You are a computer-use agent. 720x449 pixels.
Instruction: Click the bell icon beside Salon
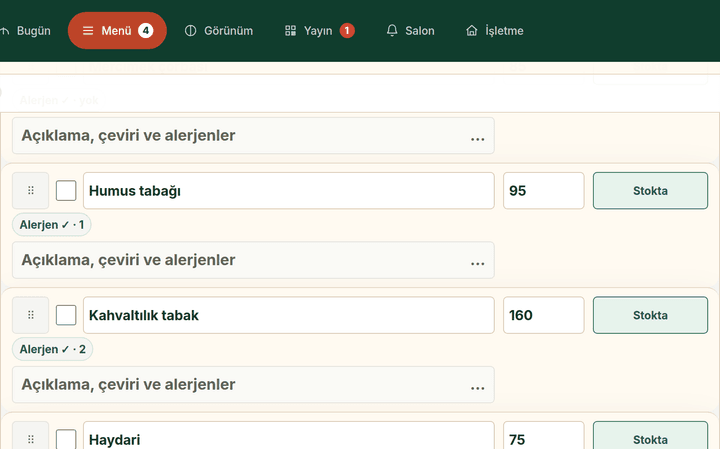(x=392, y=31)
